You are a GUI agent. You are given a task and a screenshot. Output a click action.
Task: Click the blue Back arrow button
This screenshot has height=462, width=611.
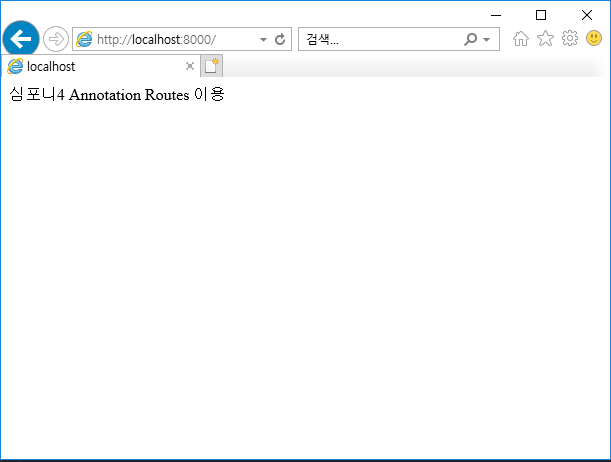(x=20, y=39)
